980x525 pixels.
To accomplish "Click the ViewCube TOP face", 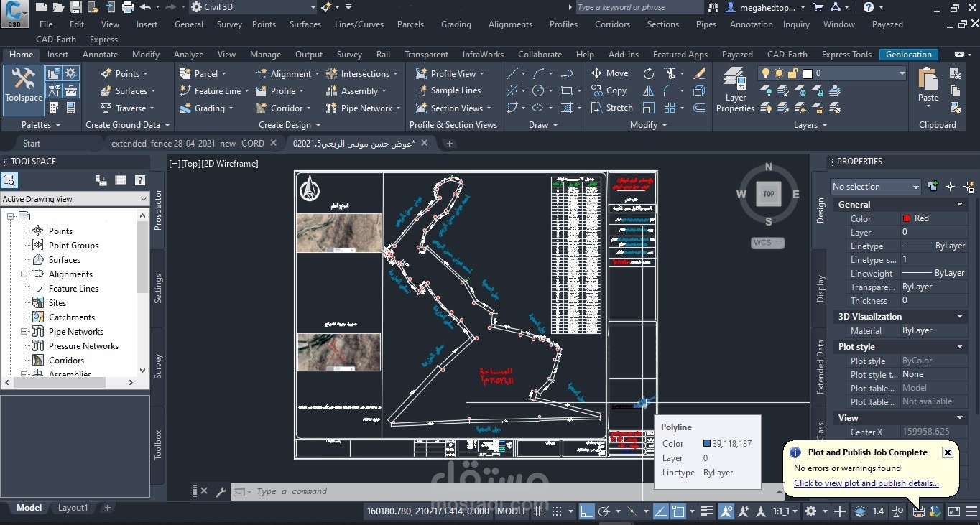I will point(769,194).
